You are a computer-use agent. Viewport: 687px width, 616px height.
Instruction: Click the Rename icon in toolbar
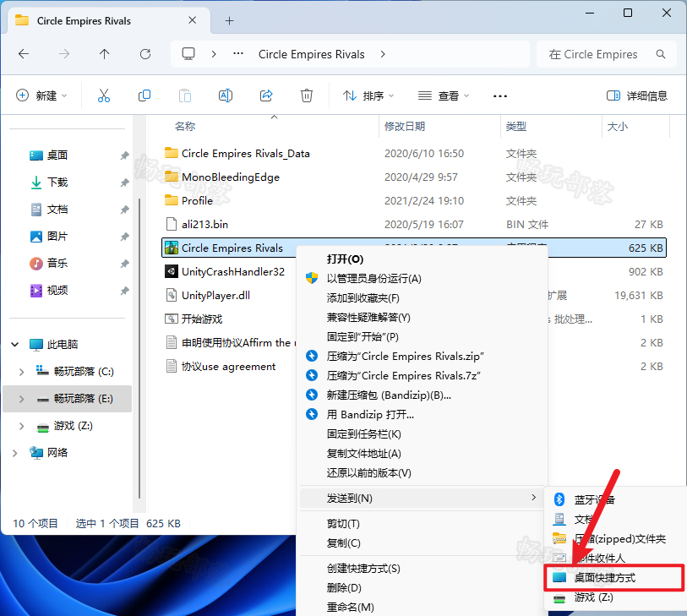tap(226, 95)
